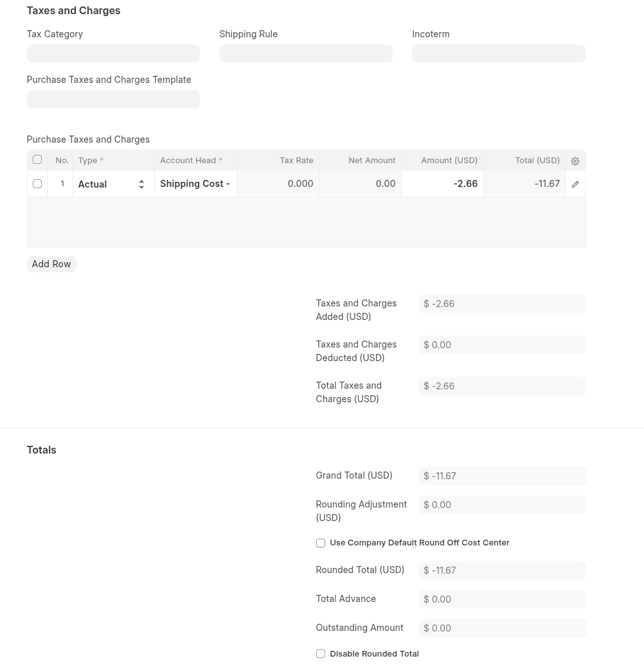Open the Tax Category link field
Viewport: 644px width, 672px height.
click(113, 53)
